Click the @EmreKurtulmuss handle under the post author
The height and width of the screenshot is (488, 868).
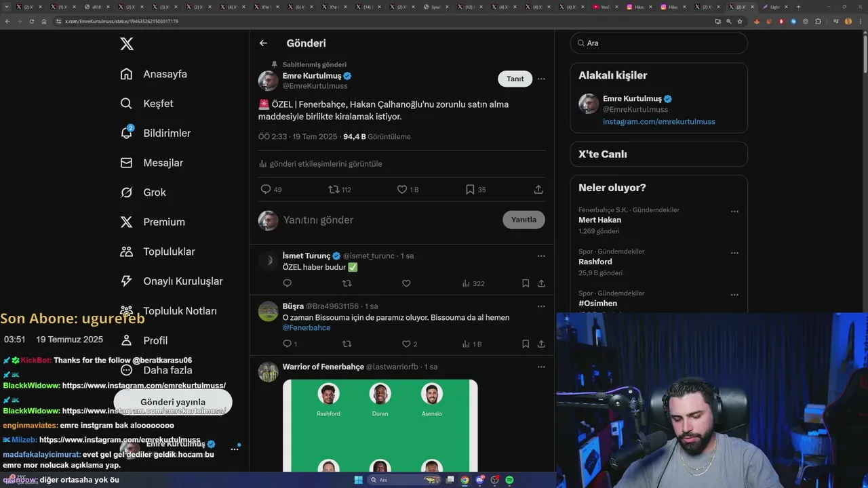coord(315,86)
